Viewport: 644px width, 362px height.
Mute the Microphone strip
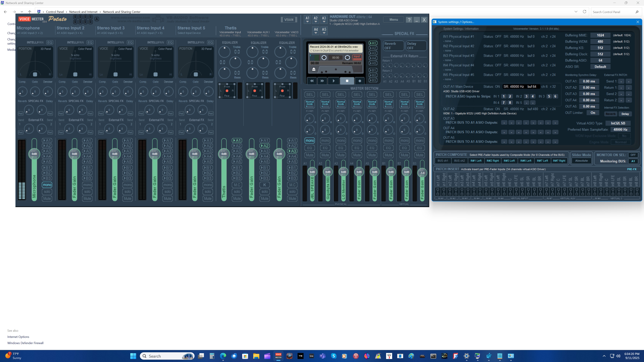point(47,199)
